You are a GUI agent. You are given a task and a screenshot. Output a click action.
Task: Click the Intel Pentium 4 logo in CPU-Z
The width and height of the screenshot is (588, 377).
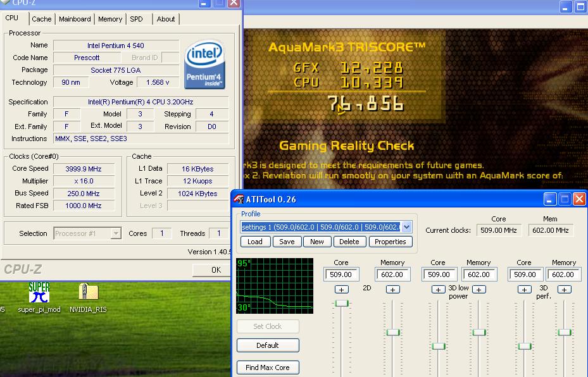click(x=204, y=65)
